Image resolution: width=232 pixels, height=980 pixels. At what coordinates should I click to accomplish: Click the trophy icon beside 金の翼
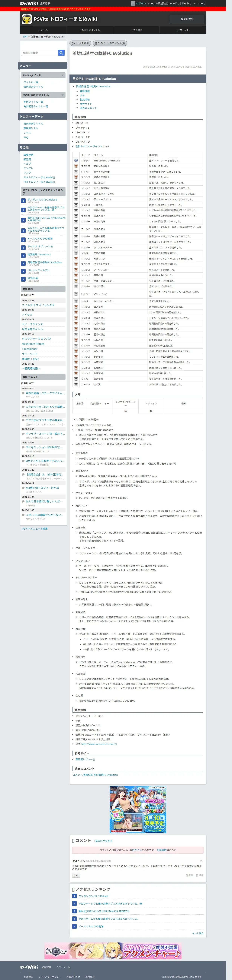tap(76, 384)
